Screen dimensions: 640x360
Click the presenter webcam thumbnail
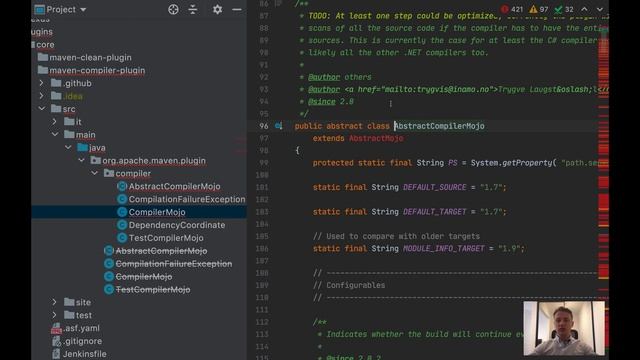coord(564,328)
